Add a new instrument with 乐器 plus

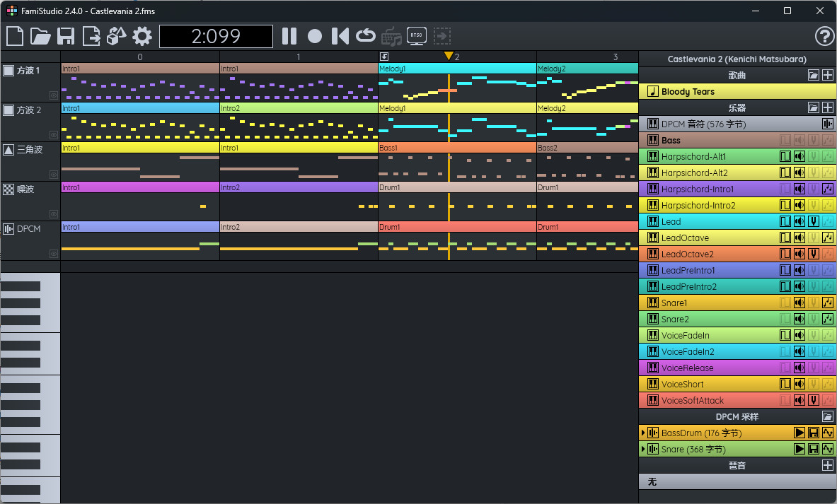827,107
